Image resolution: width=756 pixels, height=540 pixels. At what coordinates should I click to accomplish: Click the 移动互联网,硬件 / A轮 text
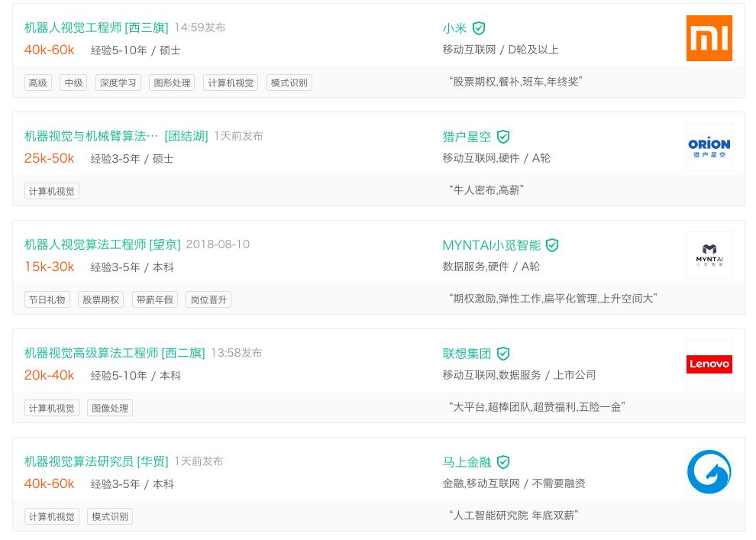[496, 158]
